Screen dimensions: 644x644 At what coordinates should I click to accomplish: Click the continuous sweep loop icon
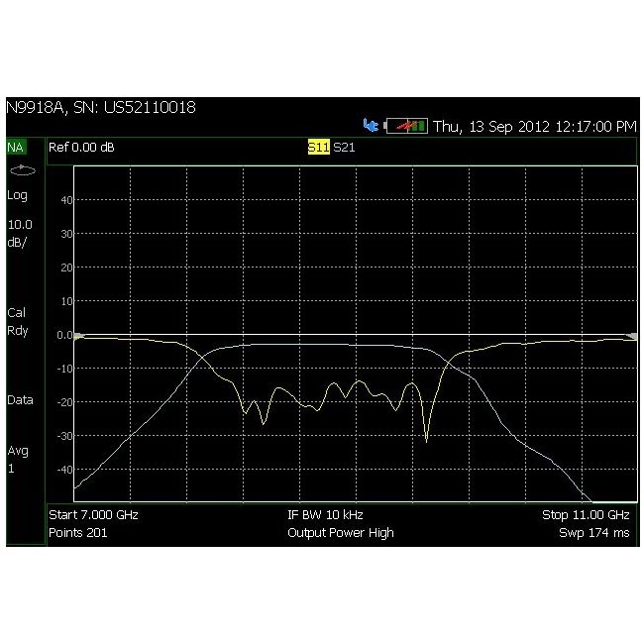pyautogui.click(x=21, y=170)
